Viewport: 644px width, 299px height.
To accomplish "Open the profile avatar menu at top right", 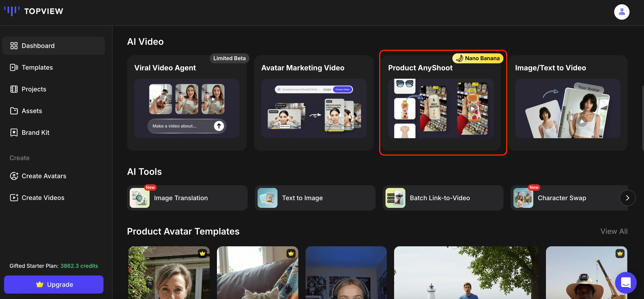I will click(622, 12).
